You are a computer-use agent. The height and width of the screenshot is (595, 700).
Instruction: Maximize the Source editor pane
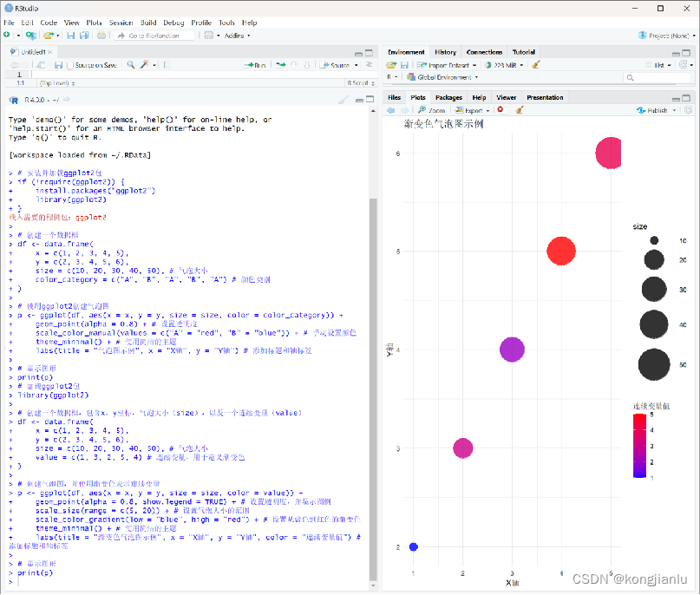click(x=369, y=53)
